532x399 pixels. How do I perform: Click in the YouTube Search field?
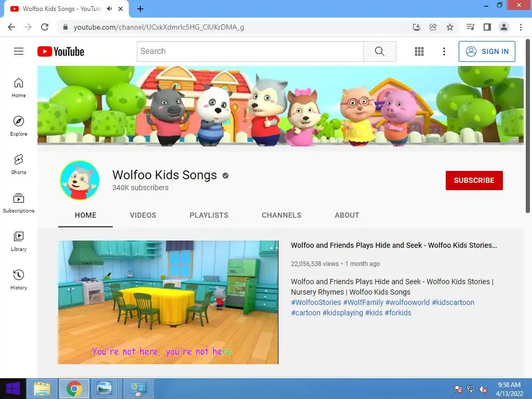tap(250, 51)
